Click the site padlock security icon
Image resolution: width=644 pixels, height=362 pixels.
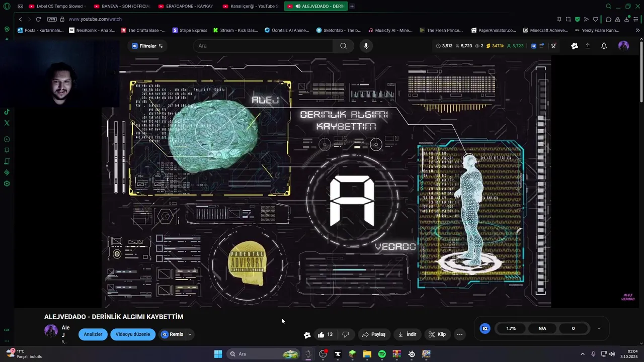[x=62, y=19]
